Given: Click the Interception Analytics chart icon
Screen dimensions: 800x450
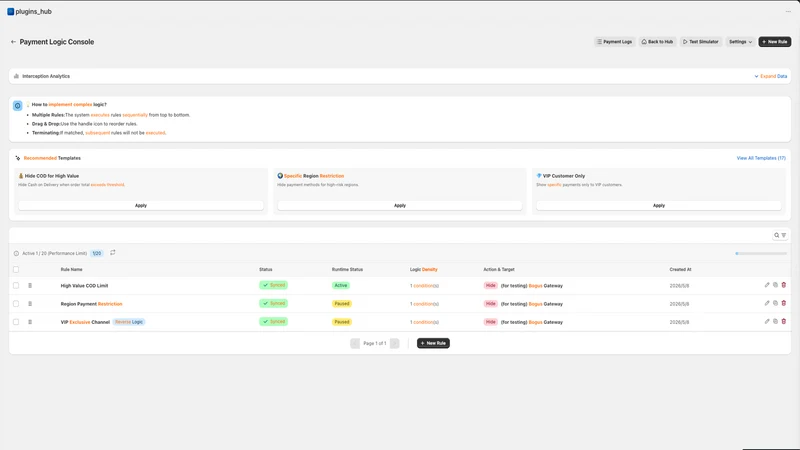Looking at the screenshot, I should click(x=16, y=76).
